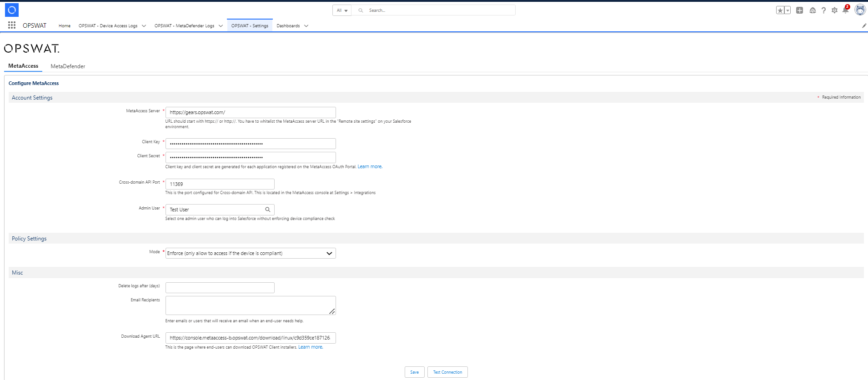Screen dimensions: 868x380
Task: Click into the Client Key field
Action: click(x=251, y=144)
